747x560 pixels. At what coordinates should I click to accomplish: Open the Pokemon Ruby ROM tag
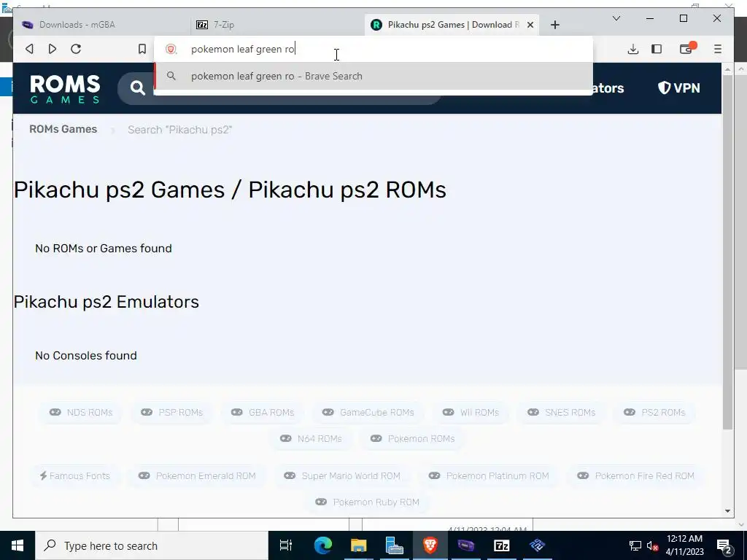pos(368,502)
